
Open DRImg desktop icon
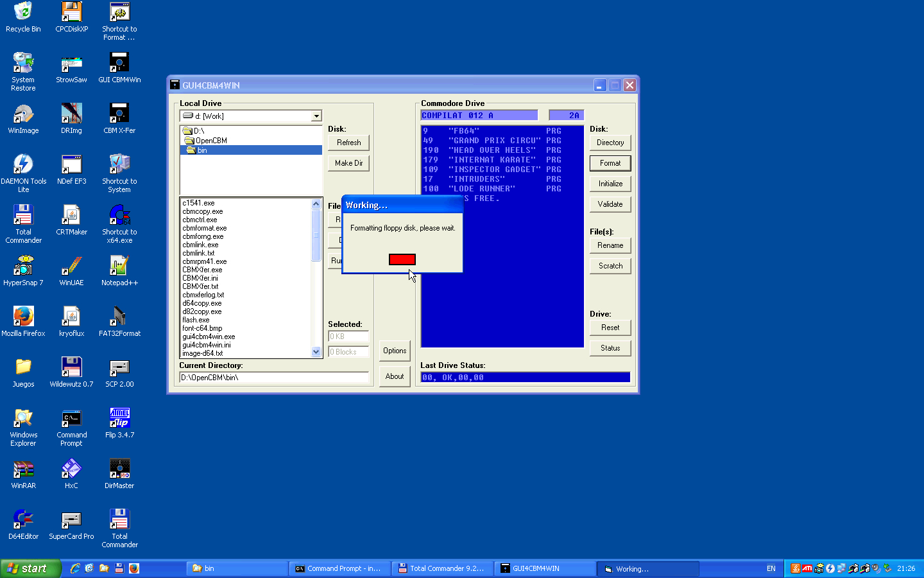[x=71, y=119]
